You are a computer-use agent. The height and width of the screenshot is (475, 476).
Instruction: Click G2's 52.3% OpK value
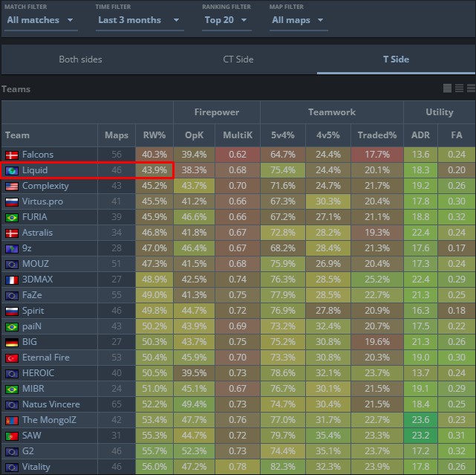[194, 451]
